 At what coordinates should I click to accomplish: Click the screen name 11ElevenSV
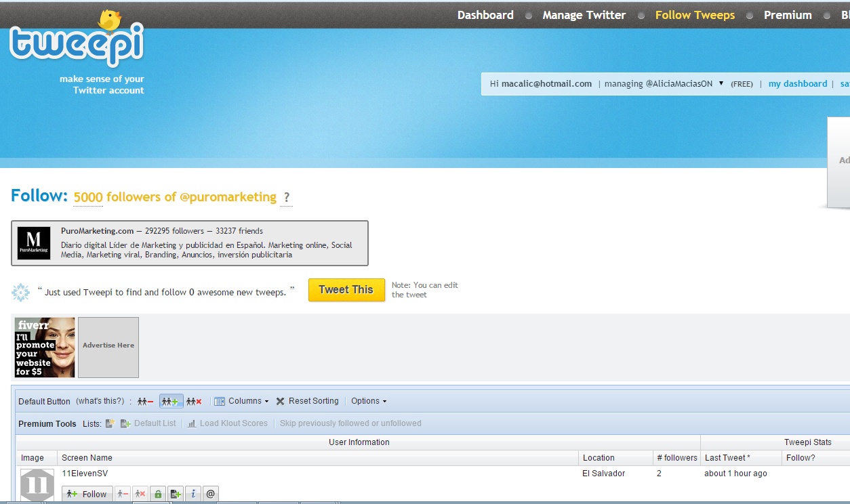tap(85, 474)
